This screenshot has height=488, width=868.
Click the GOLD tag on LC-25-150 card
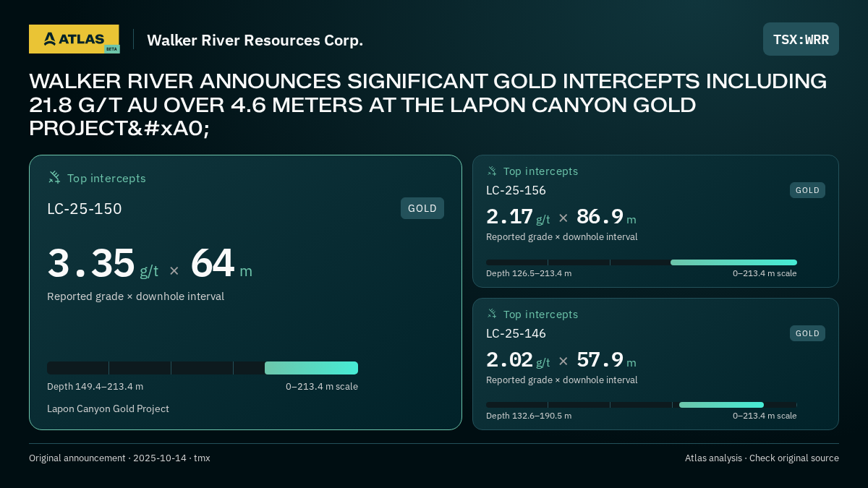click(422, 208)
